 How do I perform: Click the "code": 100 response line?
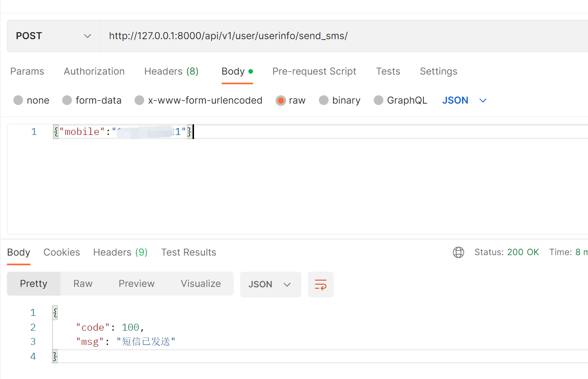point(111,327)
